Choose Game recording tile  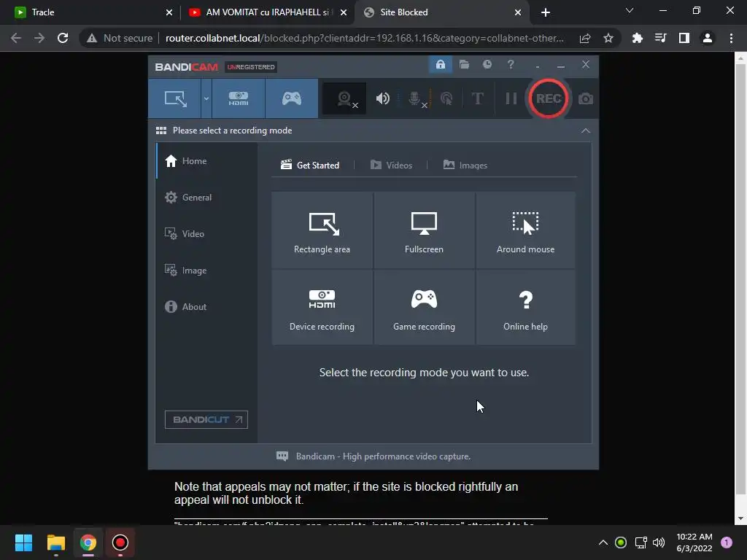coord(424,308)
